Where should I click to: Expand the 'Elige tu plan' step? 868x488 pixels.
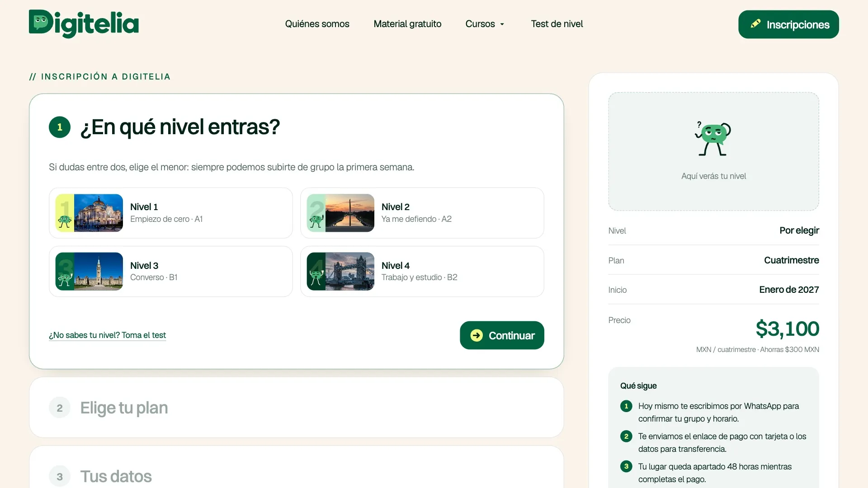tap(297, 408)
